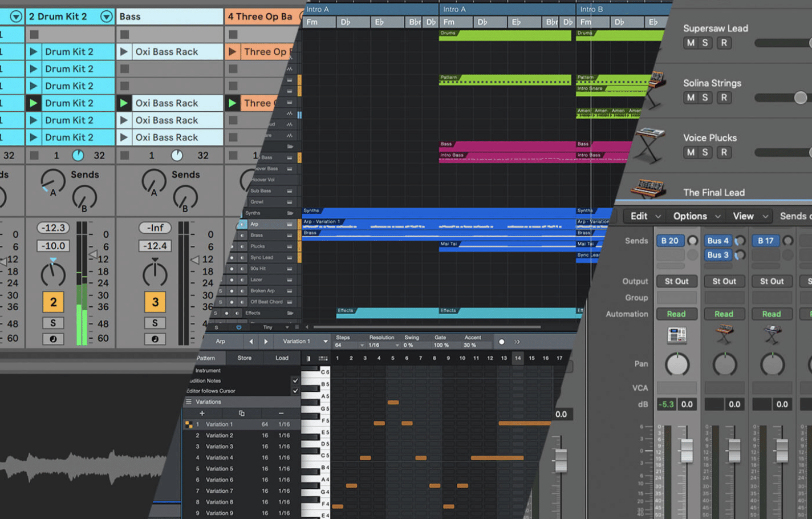Launch the playing Drum Kit 2 clip in Ableton
This screenshot has width=812, height=519.
click(34, 103)
